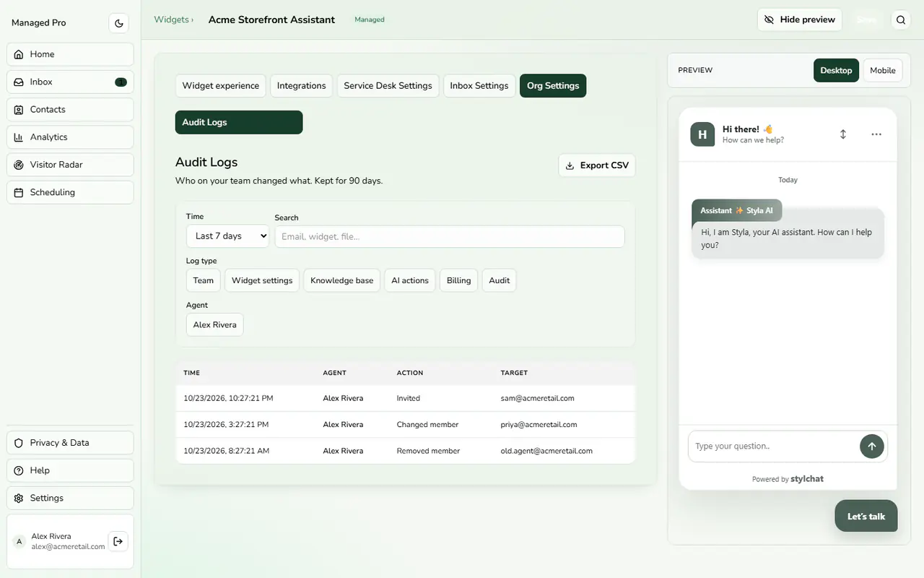Click the Export CSV button

coord(597,165)
